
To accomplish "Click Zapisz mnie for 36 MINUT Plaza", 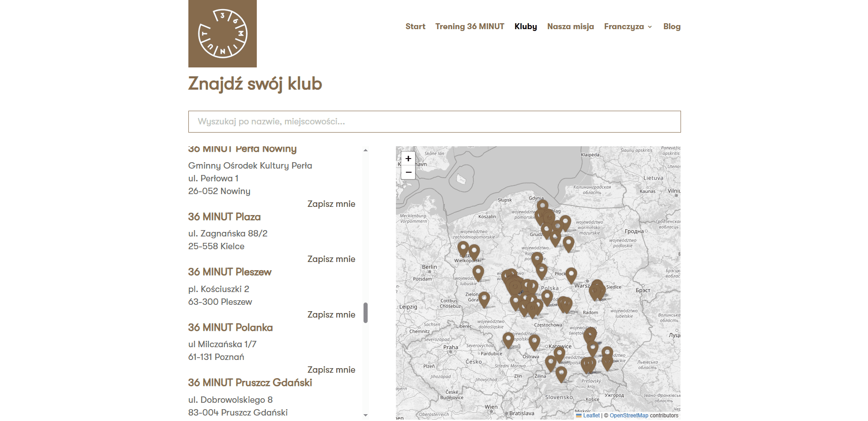I will (331, 259).
